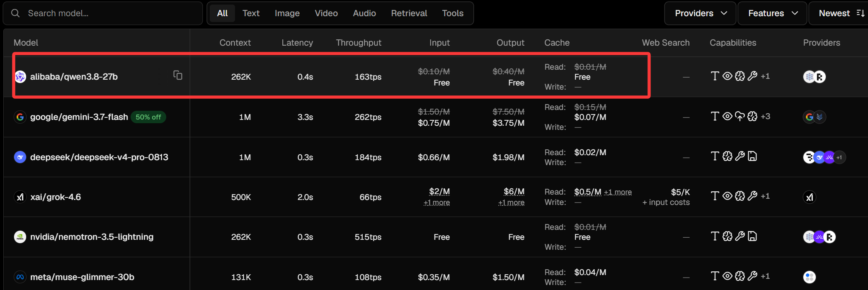This screenshot has height=290, width=868.
Task: Select the Image filter tab
Action: 287,13
